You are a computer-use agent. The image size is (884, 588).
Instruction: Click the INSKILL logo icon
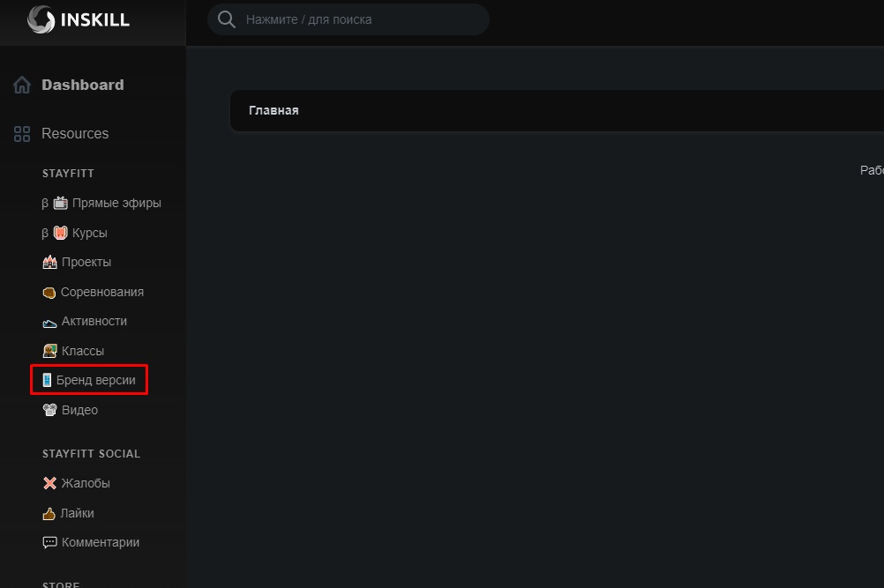(41, 19)
